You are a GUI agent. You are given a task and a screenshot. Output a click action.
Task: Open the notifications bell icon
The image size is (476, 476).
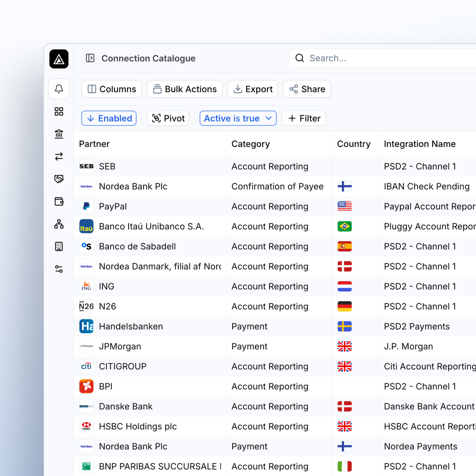(x=59, y=89)
